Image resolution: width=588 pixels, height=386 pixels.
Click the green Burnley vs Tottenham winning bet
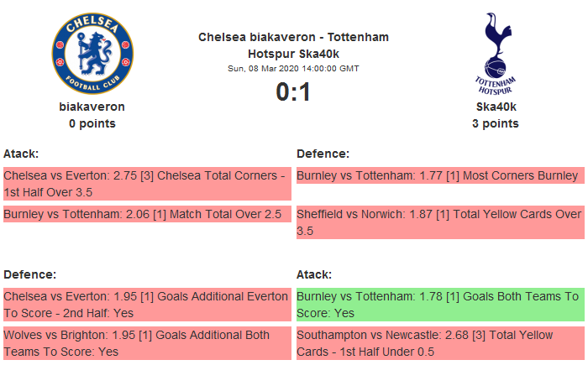pos(440,305)
